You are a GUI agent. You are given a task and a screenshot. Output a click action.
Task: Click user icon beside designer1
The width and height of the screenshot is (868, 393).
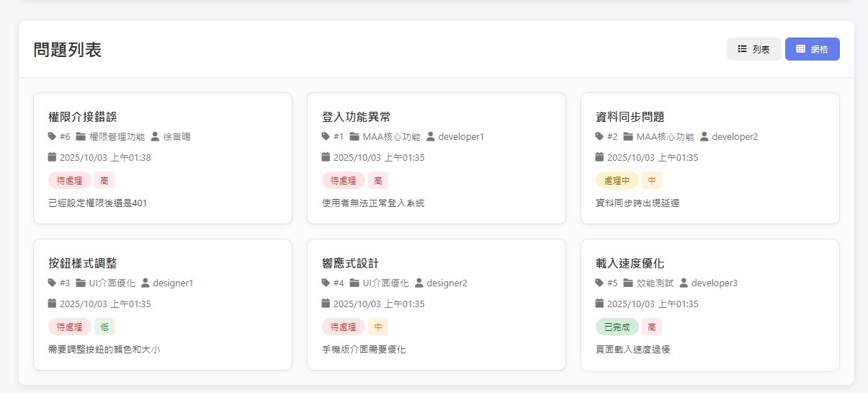click(146, 283)
